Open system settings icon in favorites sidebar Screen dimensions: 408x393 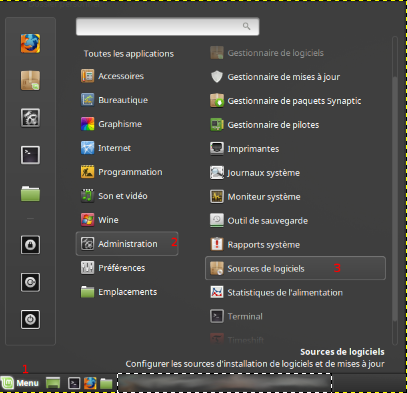pyautogui.click(x=30, y=118)
